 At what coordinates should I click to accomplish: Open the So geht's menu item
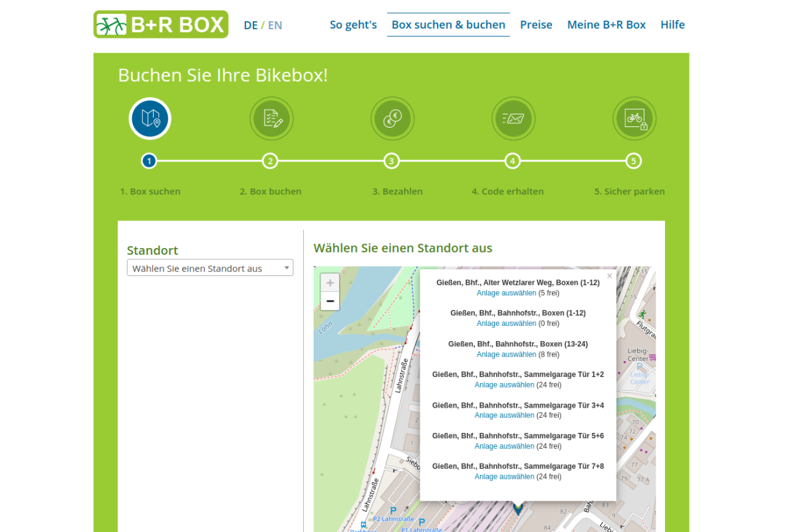click(353, 25)
